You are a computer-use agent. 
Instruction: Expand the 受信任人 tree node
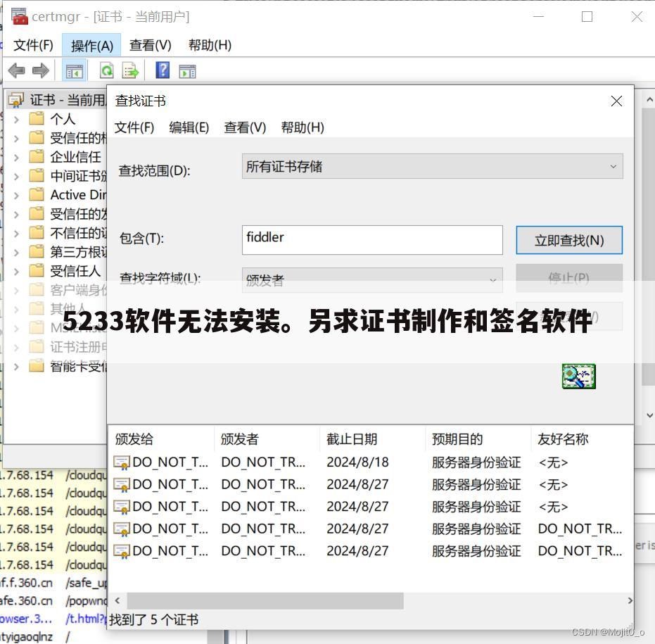coord(16,272)
